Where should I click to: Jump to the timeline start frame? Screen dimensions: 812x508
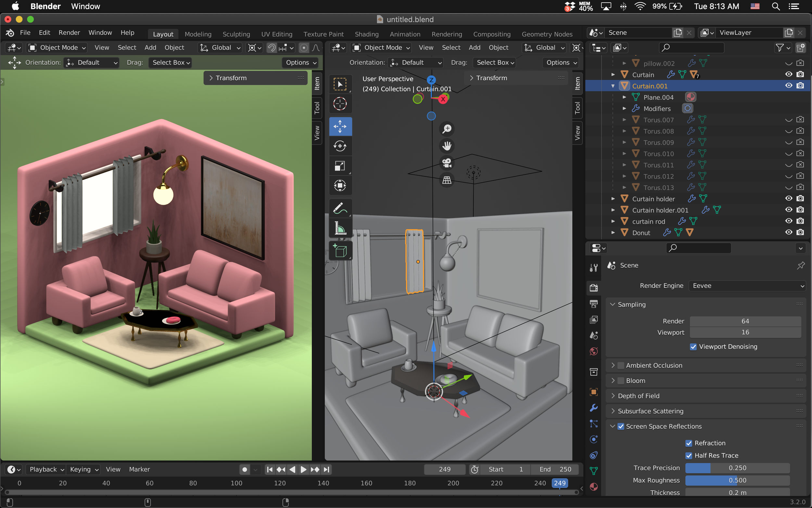(x=269, y=469)
